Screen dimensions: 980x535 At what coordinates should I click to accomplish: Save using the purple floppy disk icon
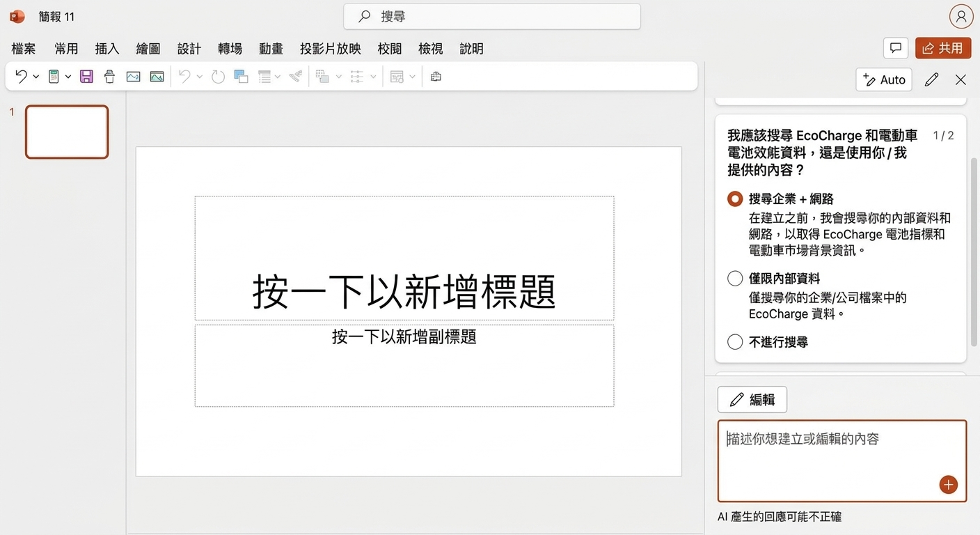click(x=86, y=77)
